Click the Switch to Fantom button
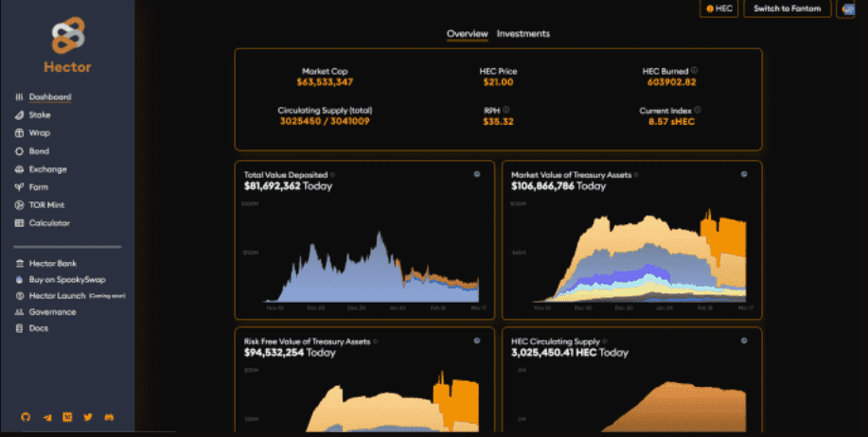This screenshot has width=868, height=437. click(x=788, y=9)
